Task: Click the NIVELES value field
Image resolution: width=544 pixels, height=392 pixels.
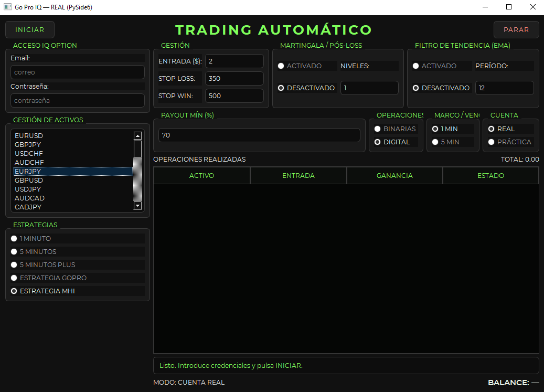Action: tap(369, 88)
